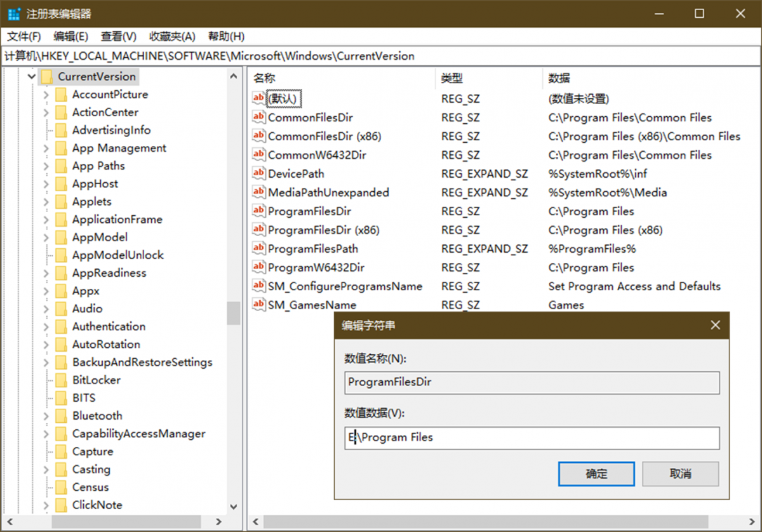762x532 pixels.
Task: Open the 编辑 menu
Action: 70,36
